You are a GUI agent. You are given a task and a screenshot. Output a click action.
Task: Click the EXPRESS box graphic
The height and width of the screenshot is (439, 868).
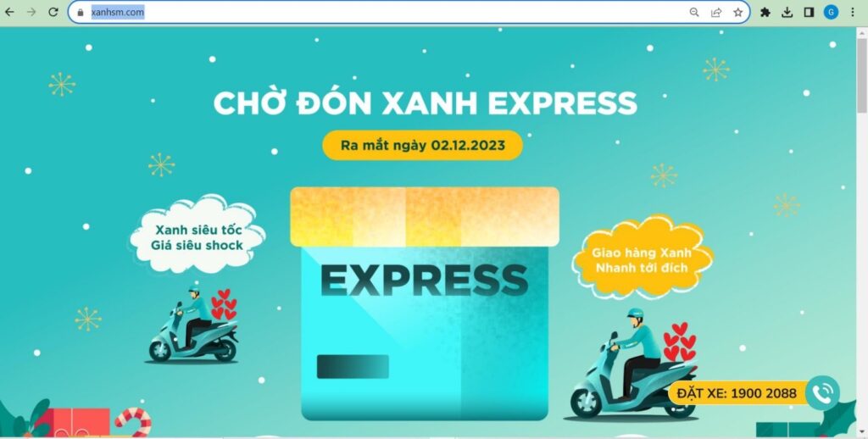[425, 303]
